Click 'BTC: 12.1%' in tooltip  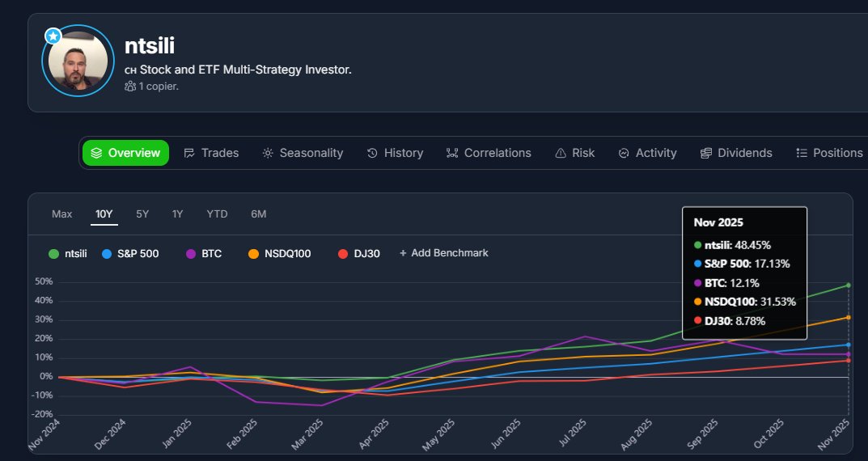[x=726, y=283]
